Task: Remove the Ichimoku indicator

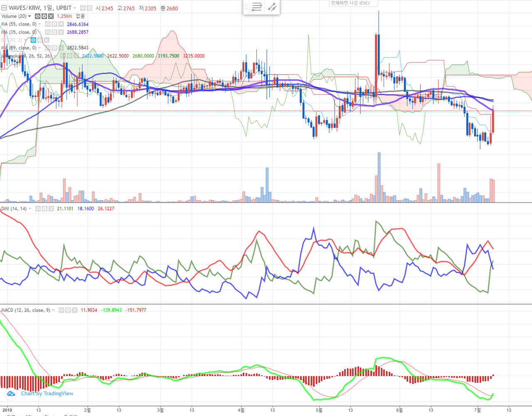Action: (x=76, y=56)
